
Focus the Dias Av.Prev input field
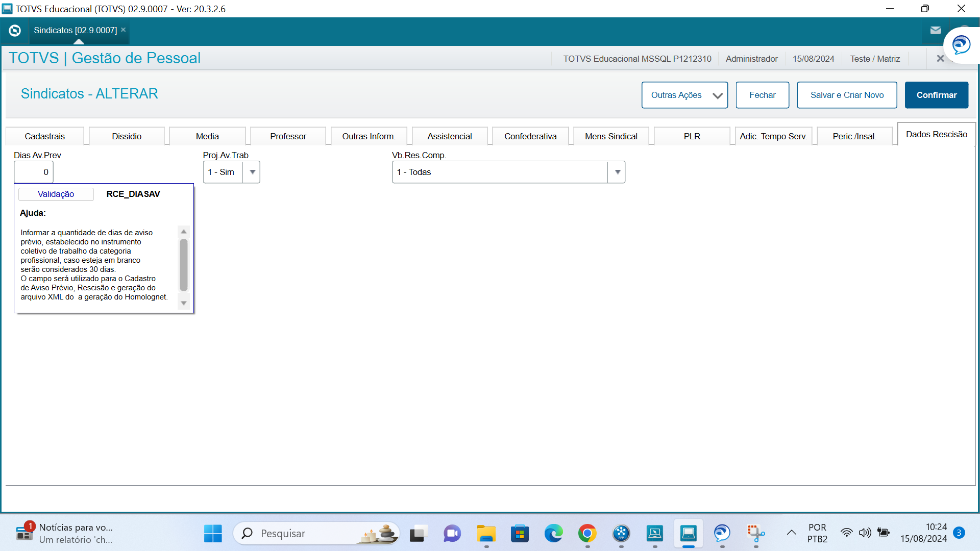(x=34, y=172)
